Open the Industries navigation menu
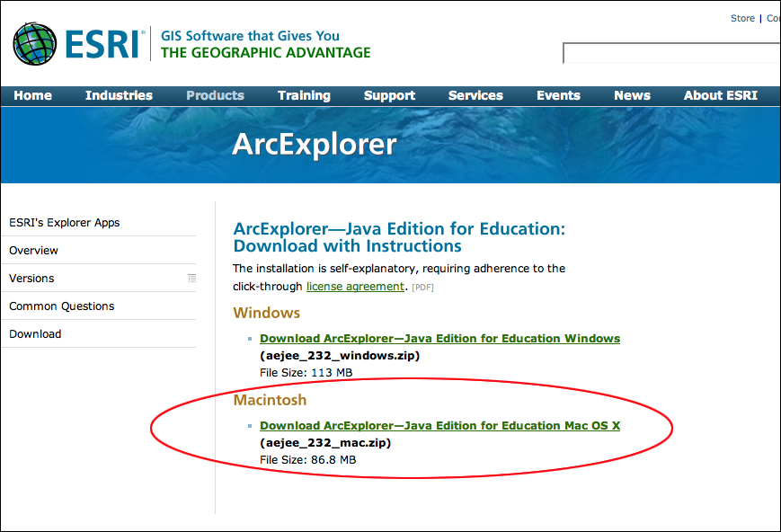781x532 pixels. (x=119, y=95)
